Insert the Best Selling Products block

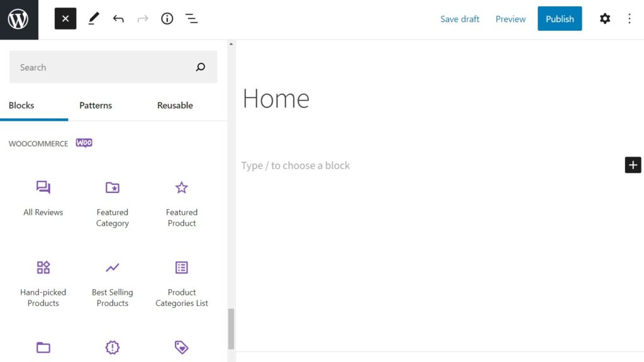tap(112, 281)
